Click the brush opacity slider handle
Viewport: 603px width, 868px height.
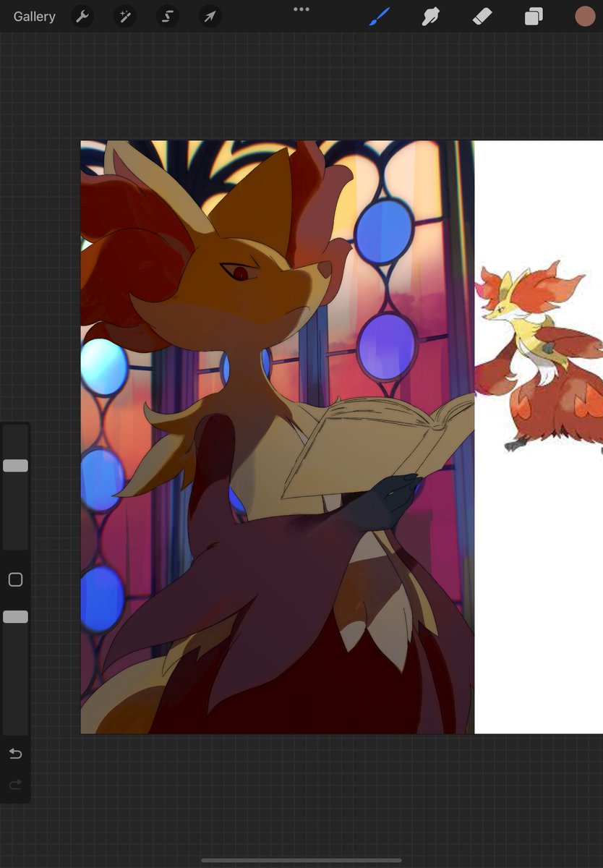click(x=15, y=616)
